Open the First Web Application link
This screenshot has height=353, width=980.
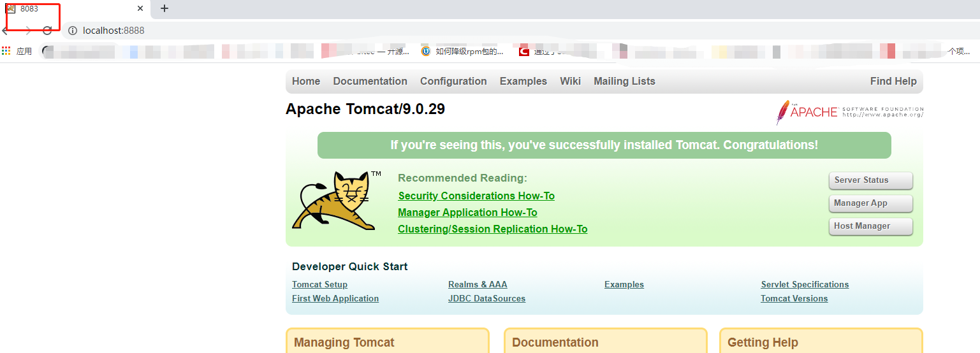(335, 298)
